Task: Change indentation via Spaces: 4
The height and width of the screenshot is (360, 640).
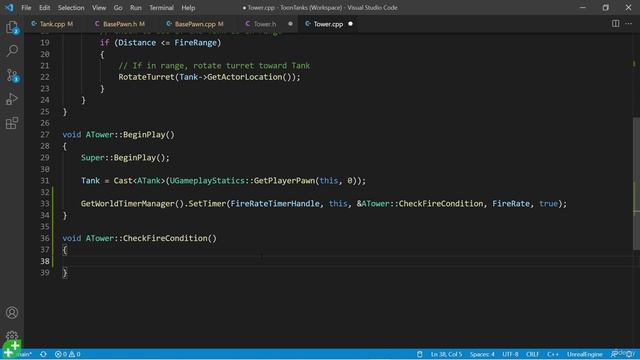Action: point(482,354)
